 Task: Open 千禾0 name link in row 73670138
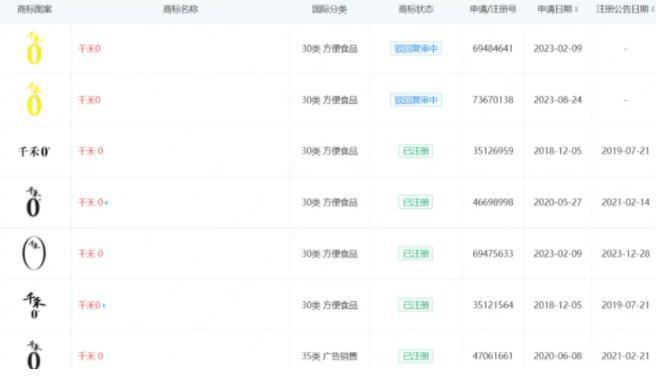point(90,100)
